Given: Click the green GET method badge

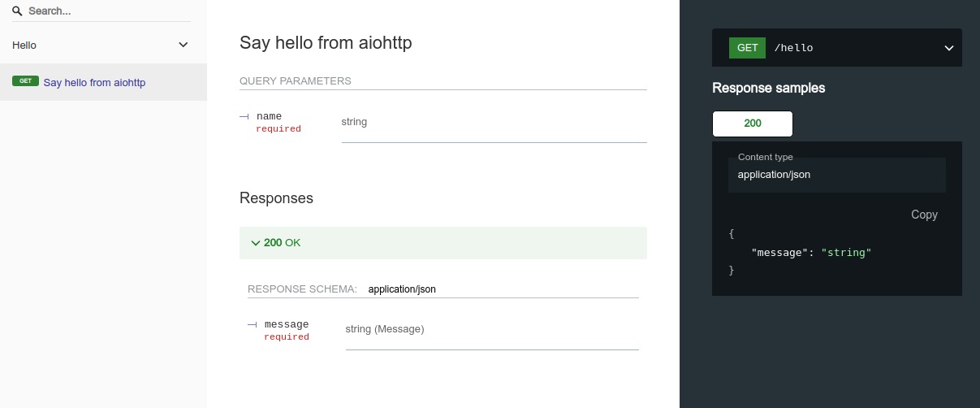Looking at the screenshot, I should tap(747, 48).
